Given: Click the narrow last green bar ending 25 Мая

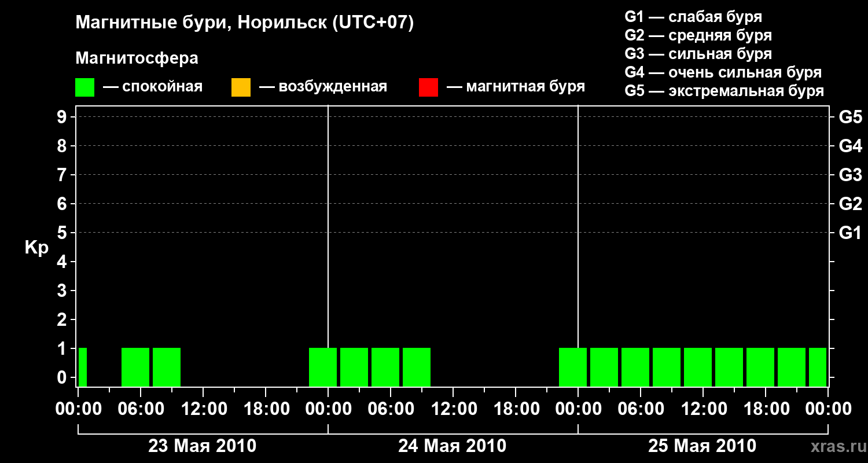Looking at the screenshot, I should [x=818, y=367].
